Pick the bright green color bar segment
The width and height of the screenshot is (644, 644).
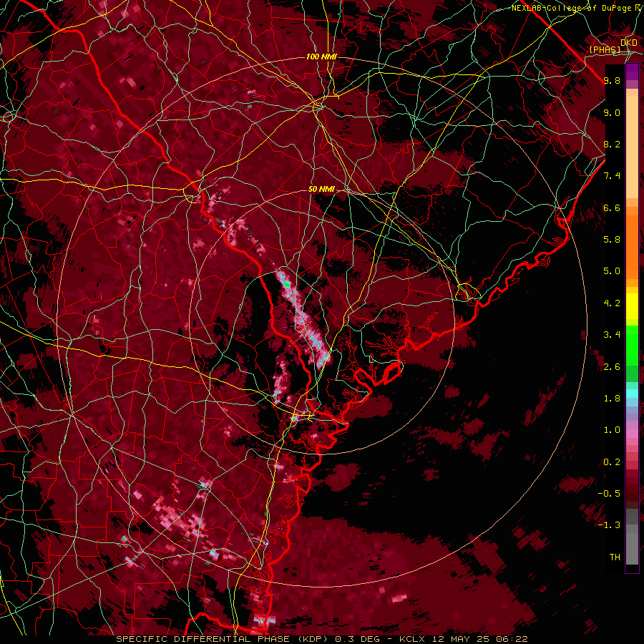pyautogui.click(x=632, y=345)
